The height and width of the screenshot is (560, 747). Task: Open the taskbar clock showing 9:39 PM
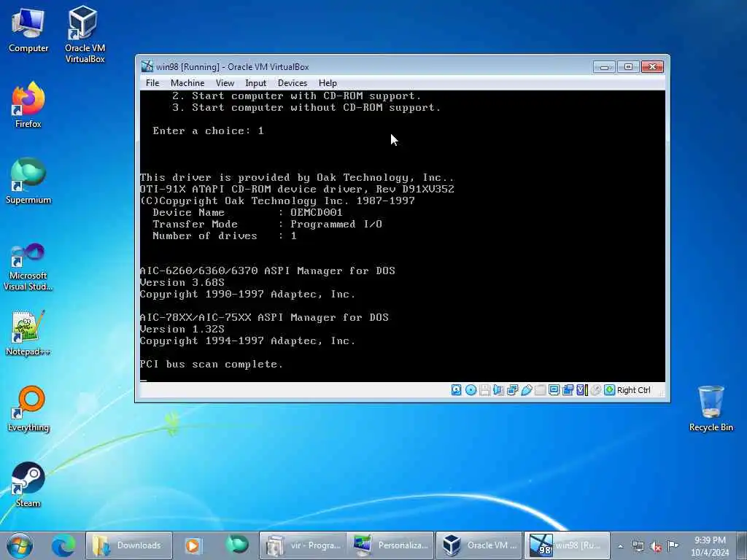point(710,545)
